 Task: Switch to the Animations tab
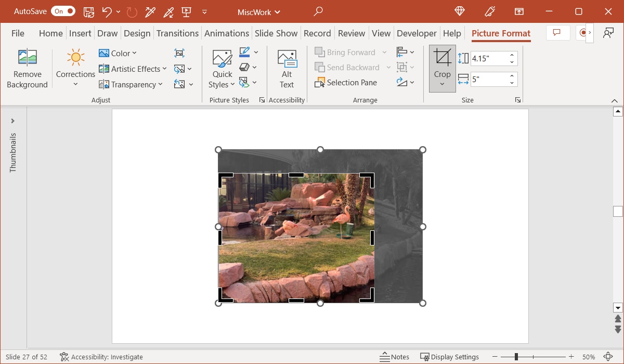point(227,33)
